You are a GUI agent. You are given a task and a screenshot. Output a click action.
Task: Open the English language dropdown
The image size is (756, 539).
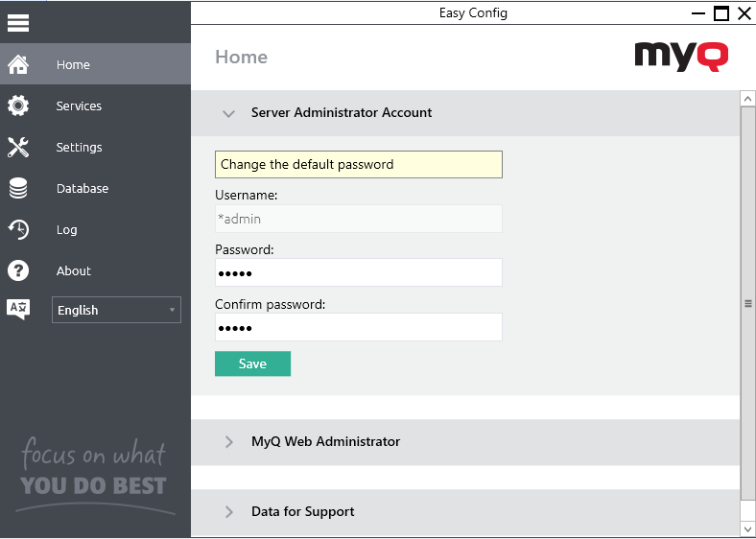116,310
